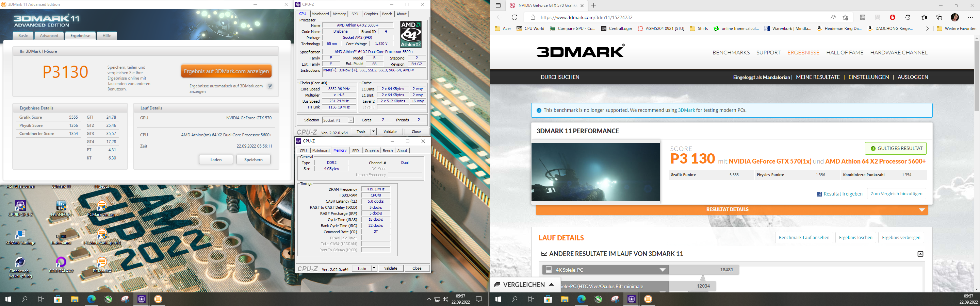The image size is (980, 306).
Task: Open BENCHMARKS in website navigation
Action: click(731, 52)
